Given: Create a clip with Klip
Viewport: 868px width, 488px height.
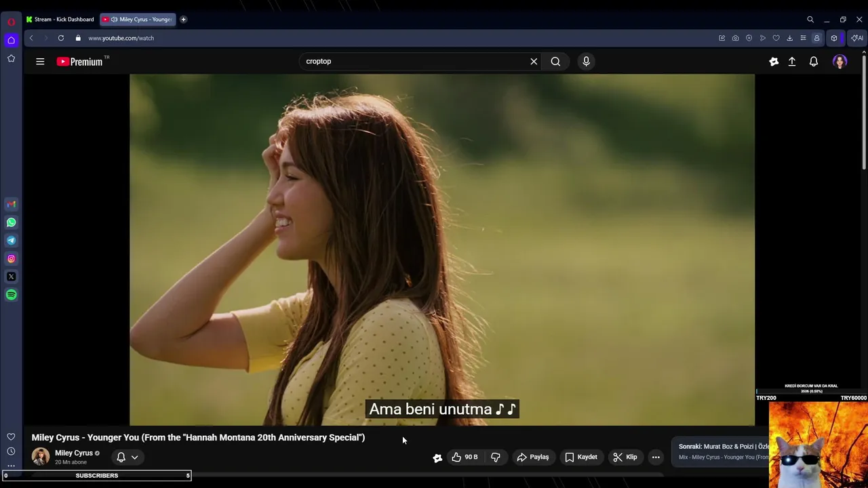Looking at the screenshot, I should 625,457.
